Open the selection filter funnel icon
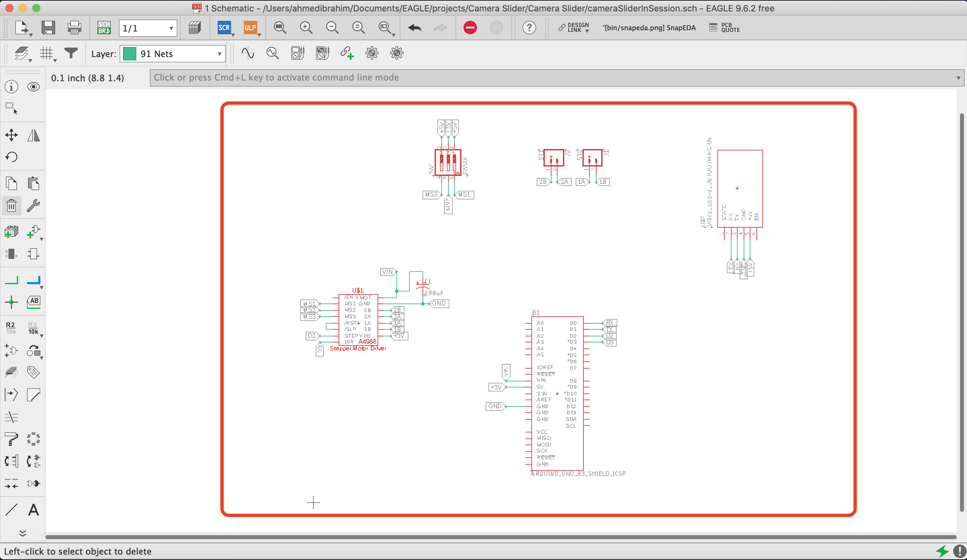 click(71, 53)
